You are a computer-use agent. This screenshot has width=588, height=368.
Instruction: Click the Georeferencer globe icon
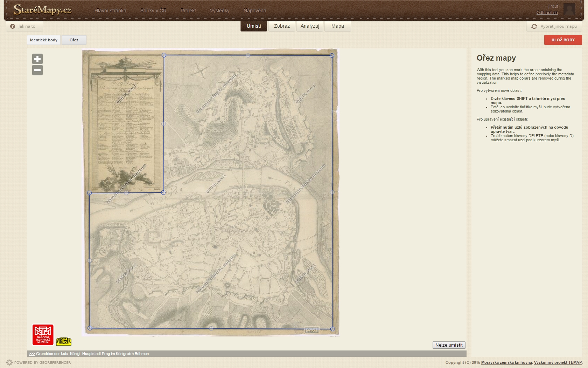(x=9, y=362)
